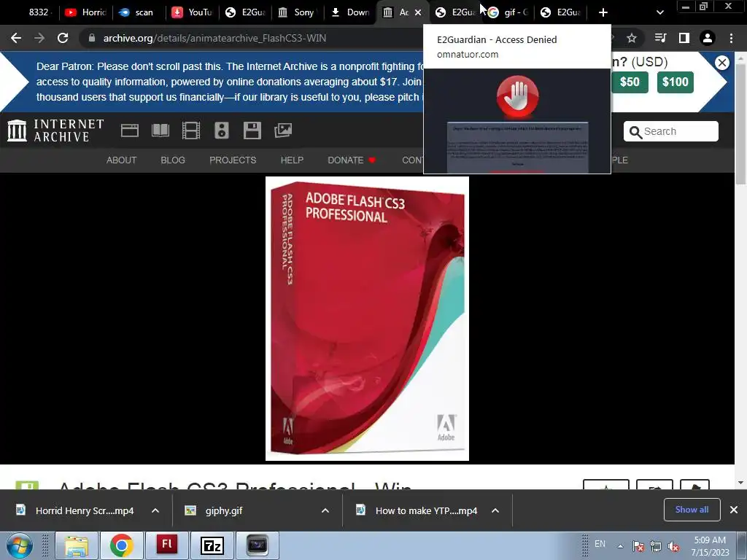Click the EN language indicator
Image resolution: width=747 pixels, height=560 pixels.
coord(600,544)
